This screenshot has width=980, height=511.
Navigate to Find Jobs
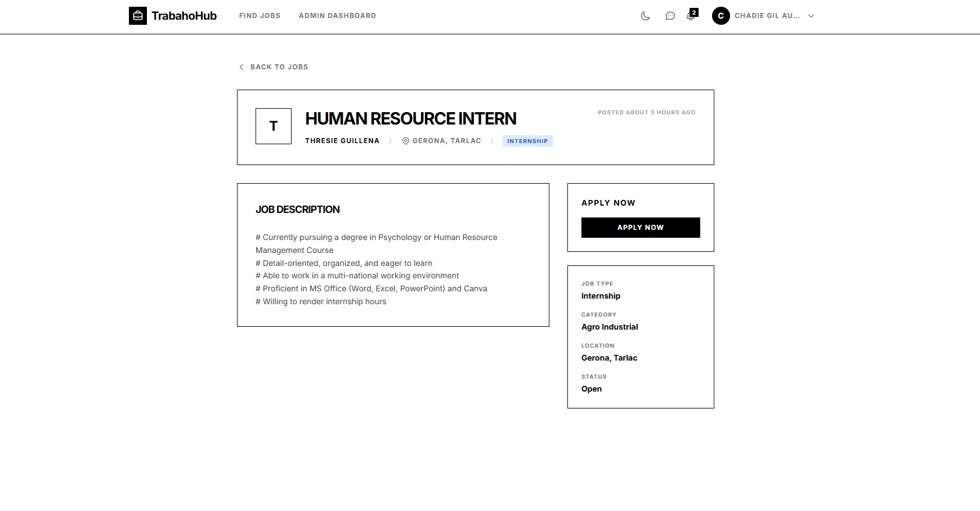click(x=259, y=16)
